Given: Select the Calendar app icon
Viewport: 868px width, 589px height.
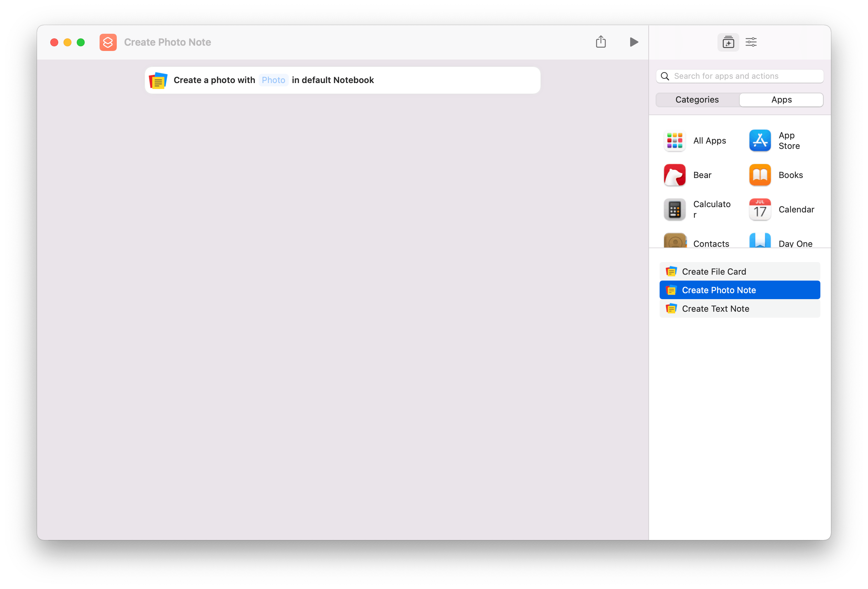Looking at the screenshot, I should click(760, 209).
